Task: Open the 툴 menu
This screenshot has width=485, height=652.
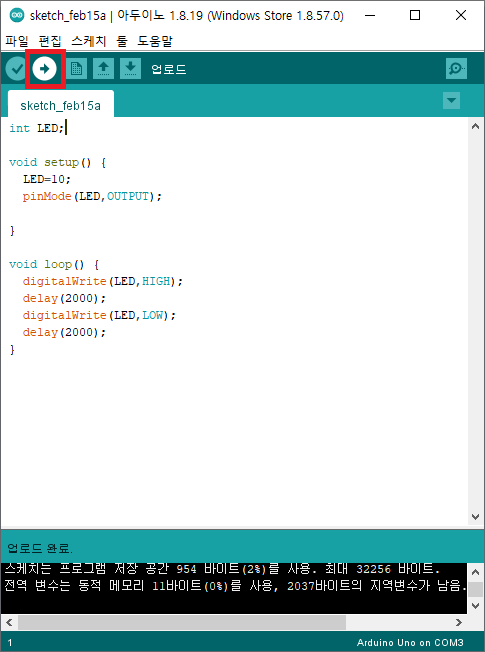Action: 121,41
